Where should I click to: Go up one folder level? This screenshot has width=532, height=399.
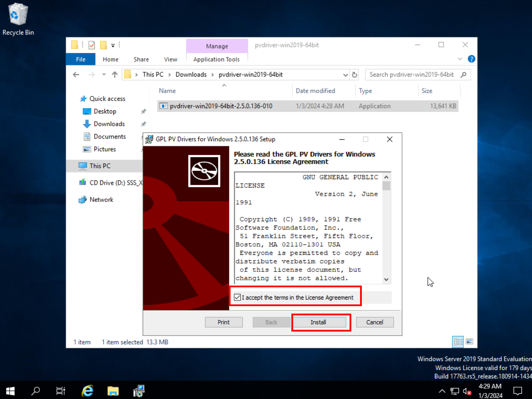(x=115, y=74)
